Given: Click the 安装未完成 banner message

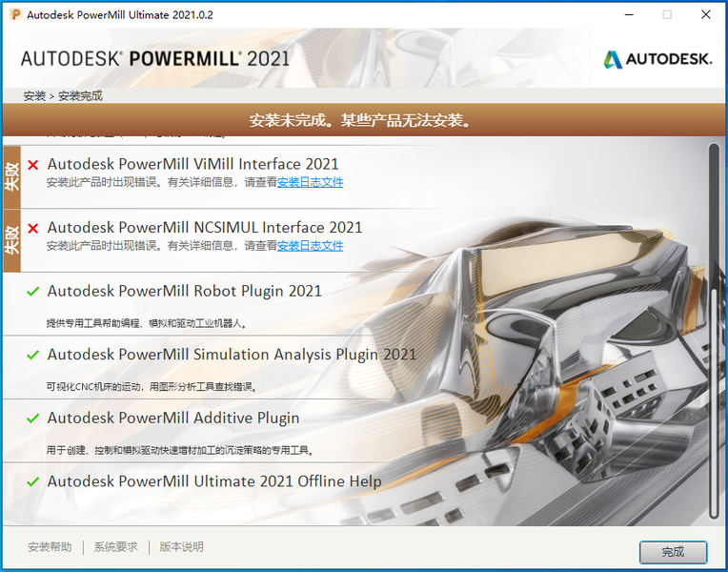Looking at the screenshot, I should pos(361,120).
